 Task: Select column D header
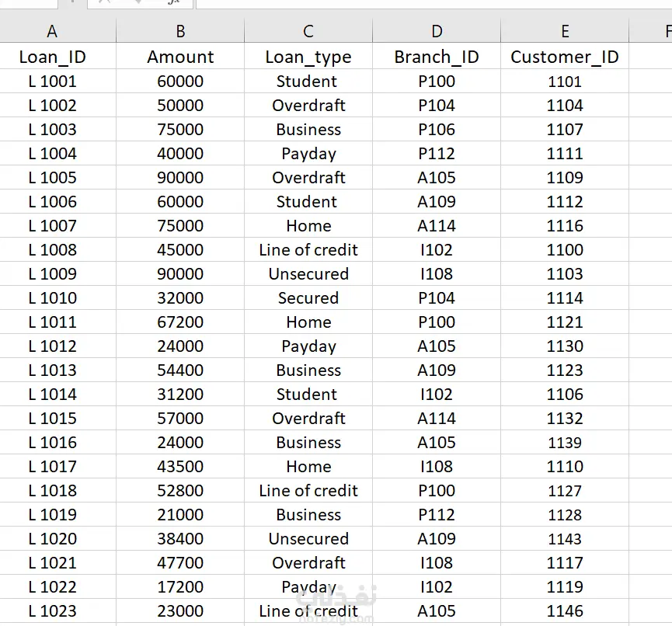tap(437, 31)
